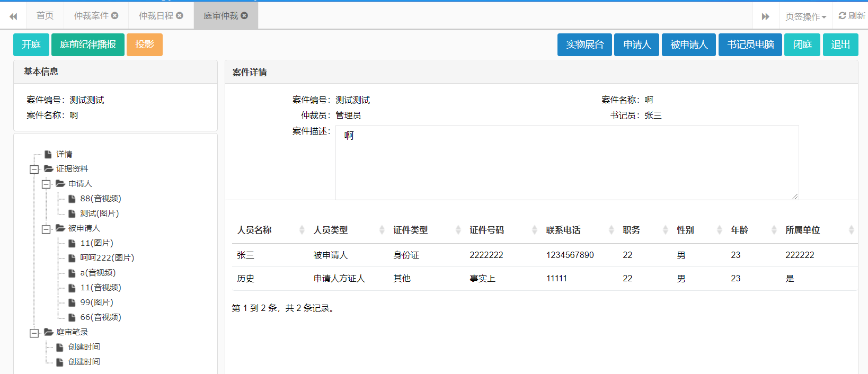The width and height of the screenshot is (868, 374).
Task: Switch to the 首页 tab
Action: point(45,16)
